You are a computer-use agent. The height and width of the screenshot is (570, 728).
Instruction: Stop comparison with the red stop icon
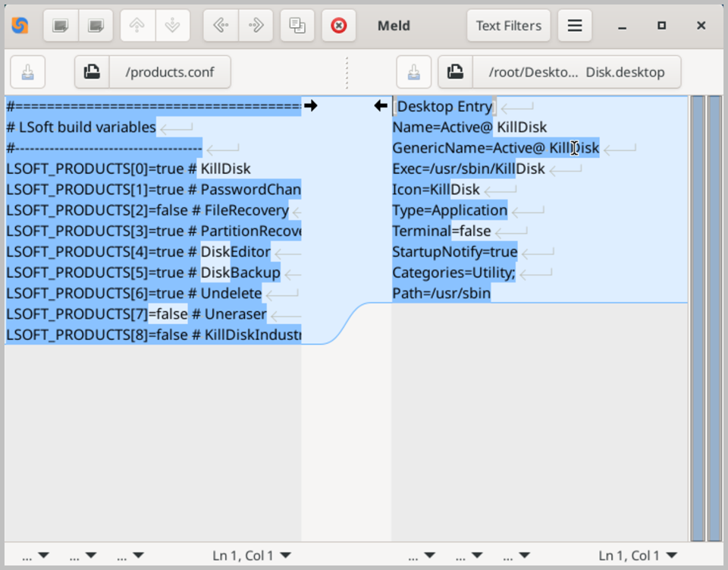click(339, 26)
